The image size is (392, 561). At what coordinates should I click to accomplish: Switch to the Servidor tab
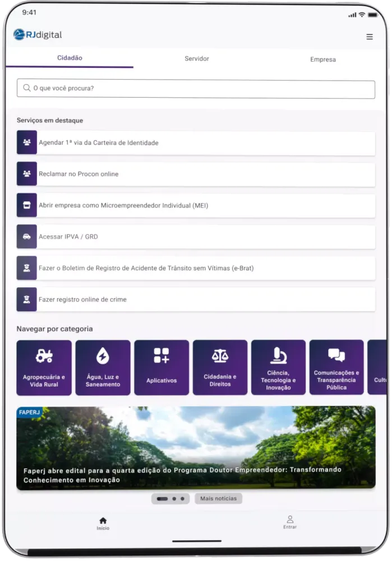point(197,59)
